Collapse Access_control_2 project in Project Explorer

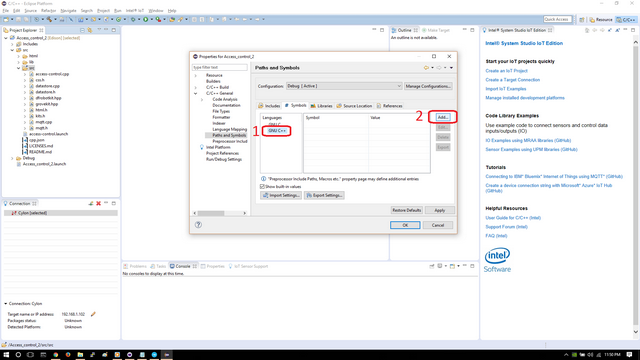coord(6,38)
